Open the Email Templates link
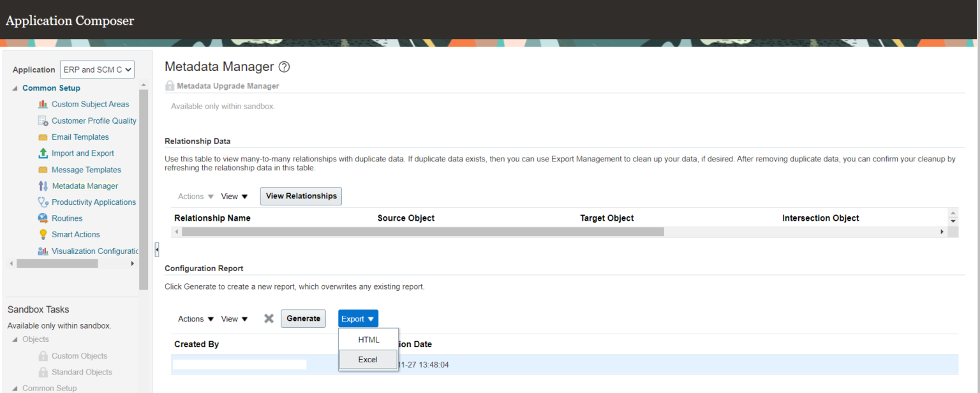 (80, 137)
